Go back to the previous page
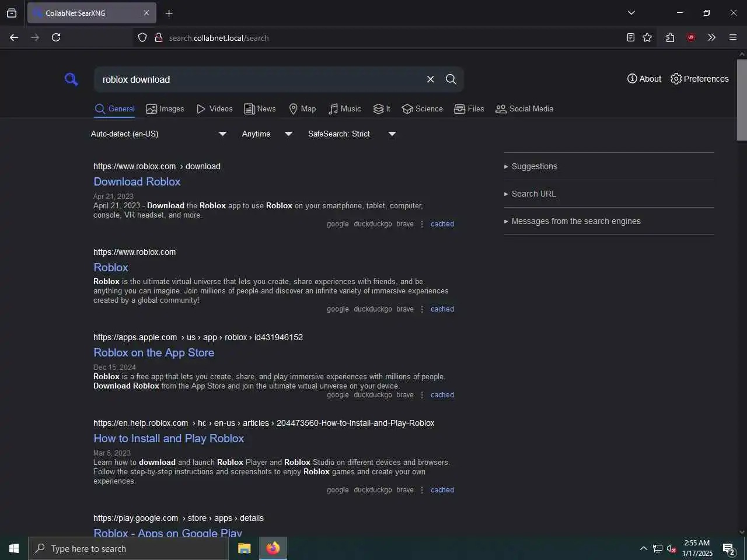Viewport: 747px width, 560px height. click(x=14, y=37)
